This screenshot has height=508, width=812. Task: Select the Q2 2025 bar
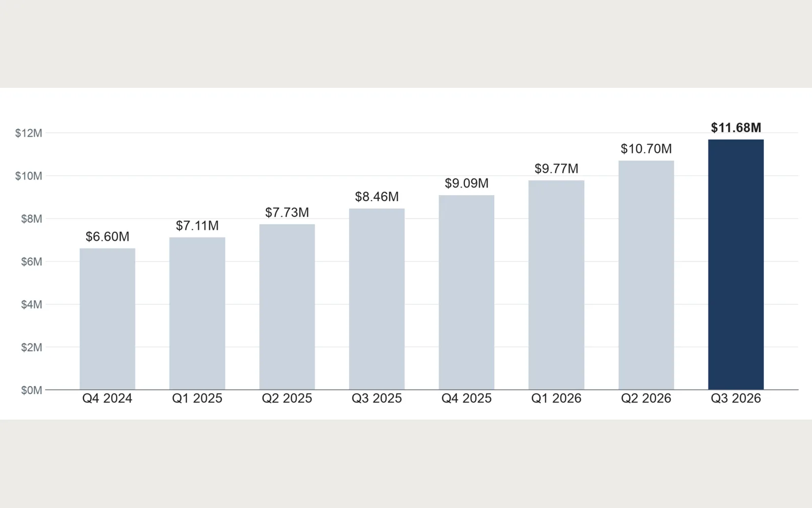[x=287, y=307]
